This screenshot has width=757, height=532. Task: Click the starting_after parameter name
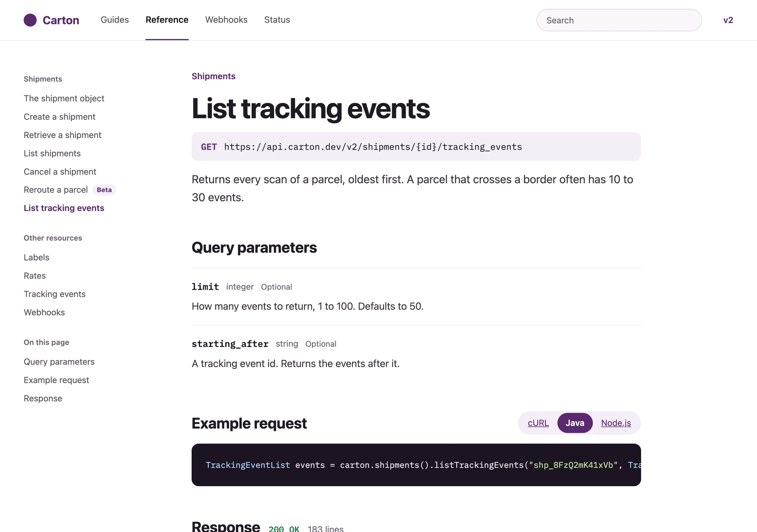(230, 344)
